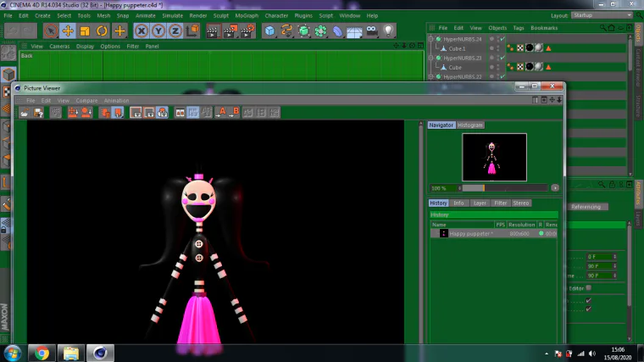Click the 100 % zoom field
Screen dimensions: 644x362
click(x=443, y=188)
